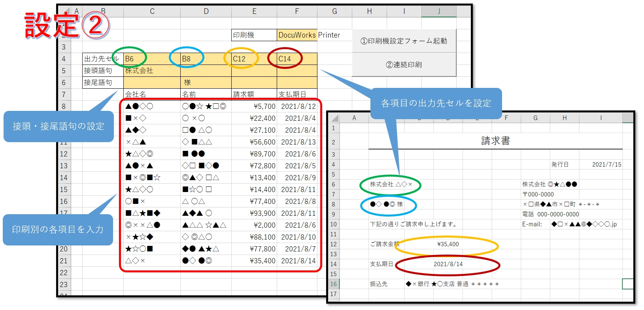Select the output cell C14

pos(297,59)
